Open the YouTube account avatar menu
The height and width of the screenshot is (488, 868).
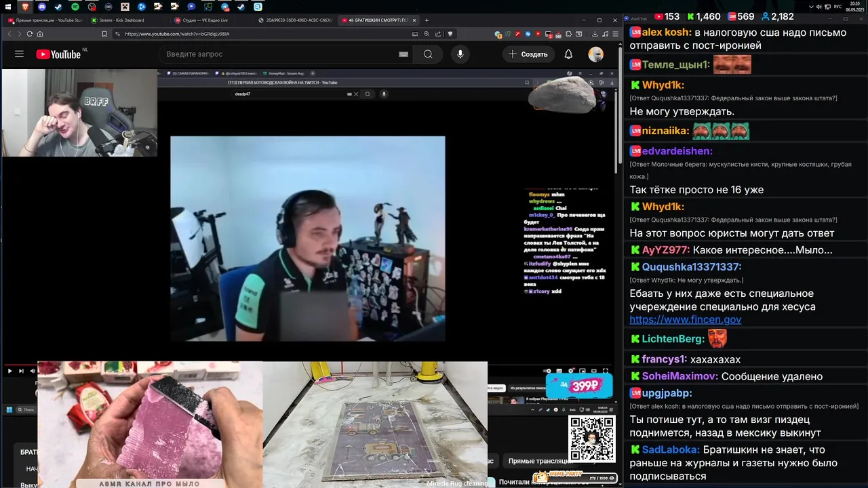595,54
